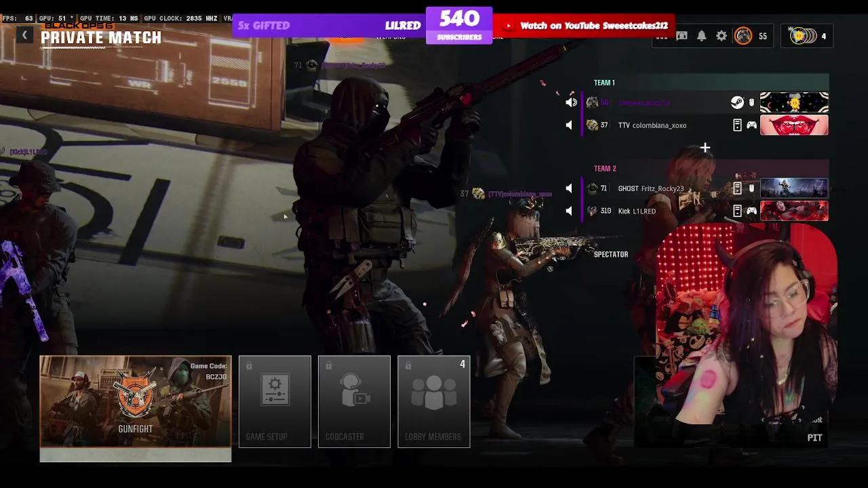868x488 pixels.
Task: Click the rank emblem next to level 71
Action: coord(592,188)
